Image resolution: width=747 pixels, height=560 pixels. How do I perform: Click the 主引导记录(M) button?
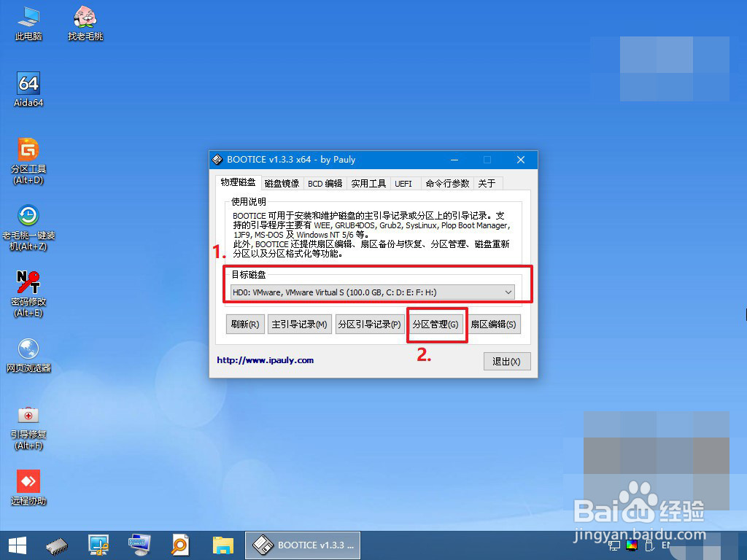point(299,324)
